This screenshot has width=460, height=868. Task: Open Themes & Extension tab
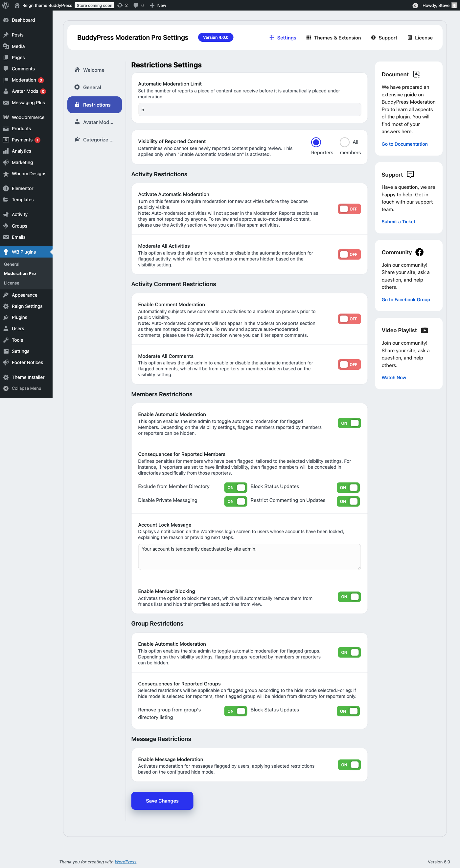333,38
